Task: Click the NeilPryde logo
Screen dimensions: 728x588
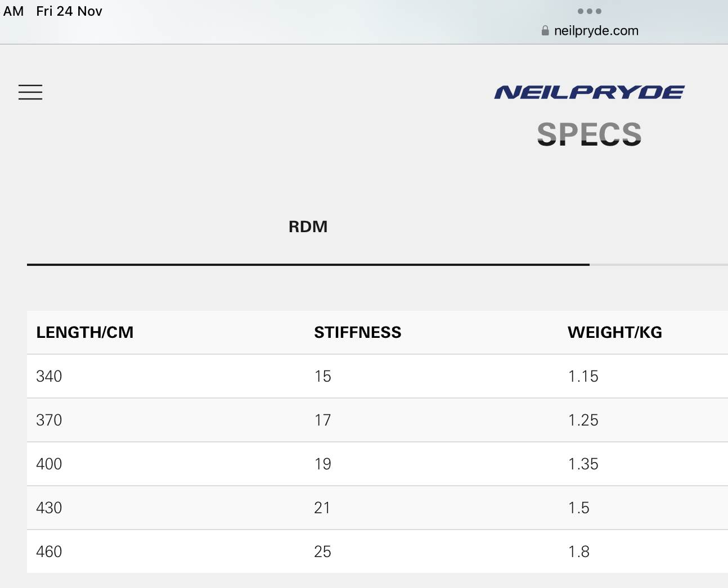Action: coord(589,92)
